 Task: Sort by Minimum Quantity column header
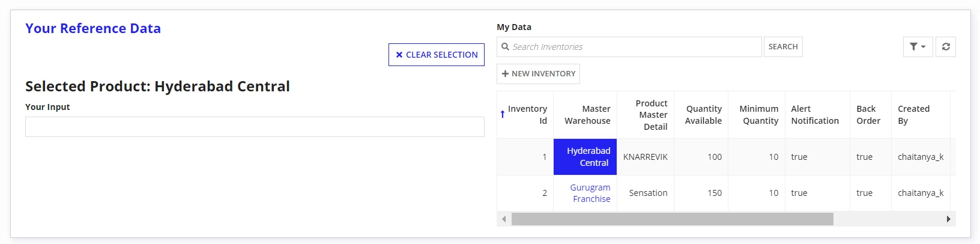tap(759, 115)
